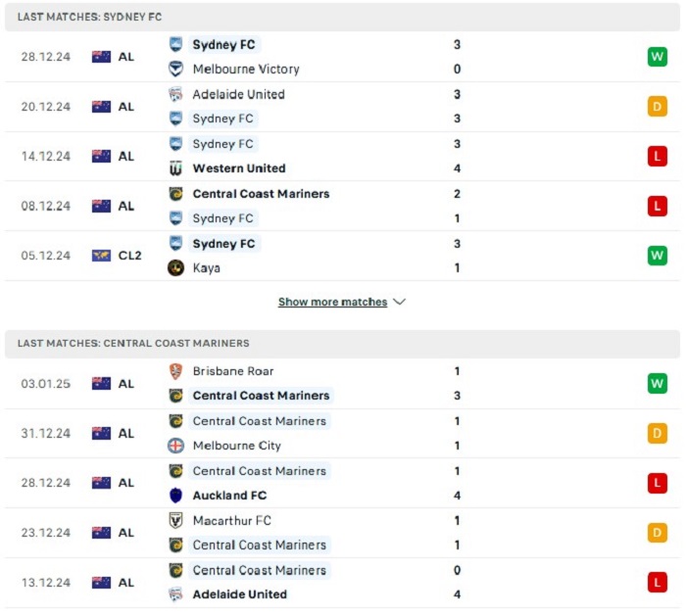686x616 pixels.
Task: Click the Western United team logo
Action: click(175, 168)
